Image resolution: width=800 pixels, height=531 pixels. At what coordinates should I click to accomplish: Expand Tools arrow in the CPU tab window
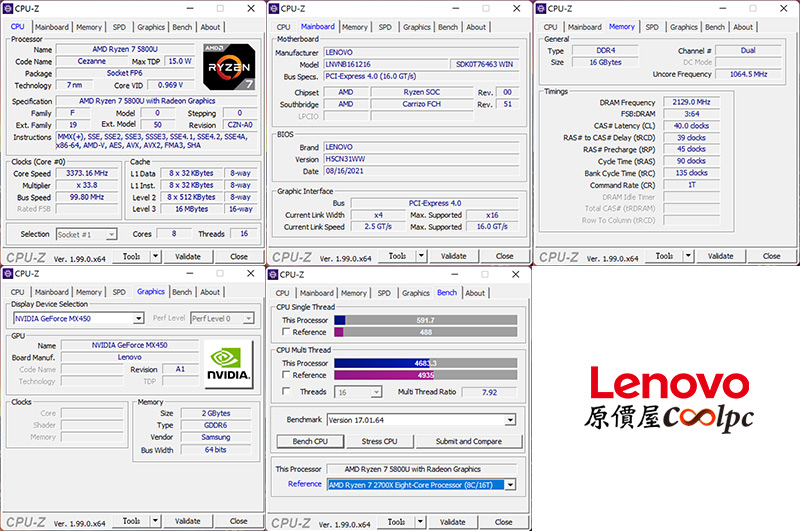[x=156, y=257]
